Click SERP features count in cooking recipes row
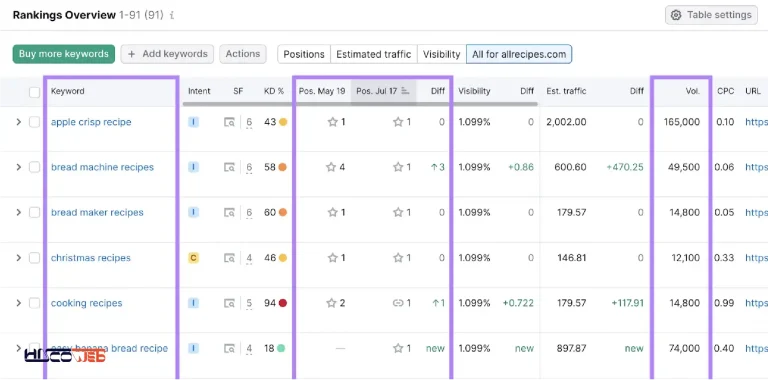This screenshot has width=768, height=383. tap(249, 304)
